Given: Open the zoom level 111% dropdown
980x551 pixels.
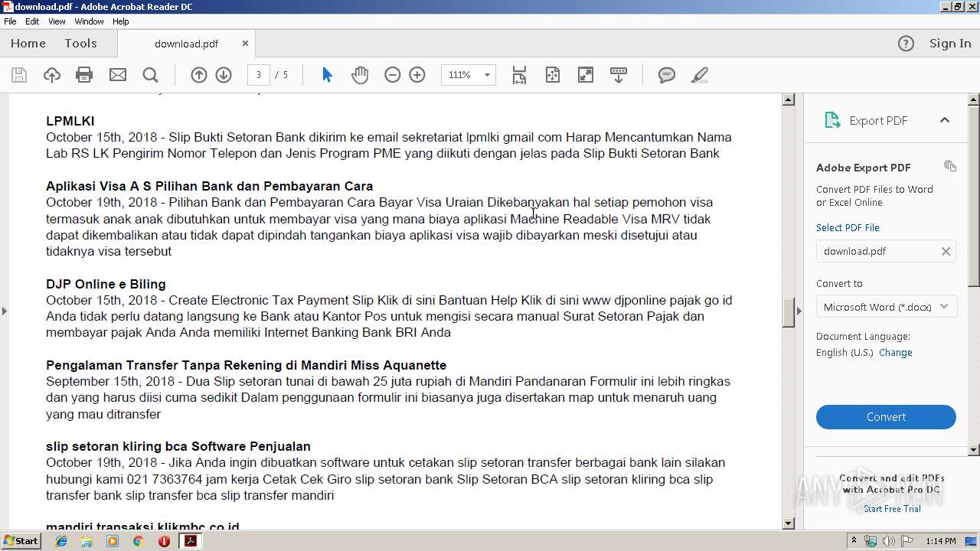Looking at the screenshot, I should tap(486, 75).
